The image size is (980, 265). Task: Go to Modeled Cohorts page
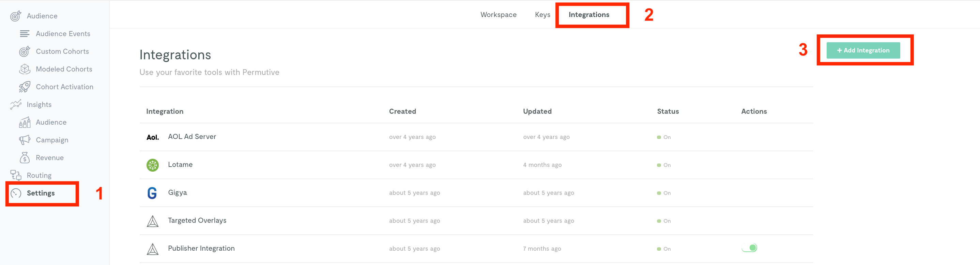(64, 69)
